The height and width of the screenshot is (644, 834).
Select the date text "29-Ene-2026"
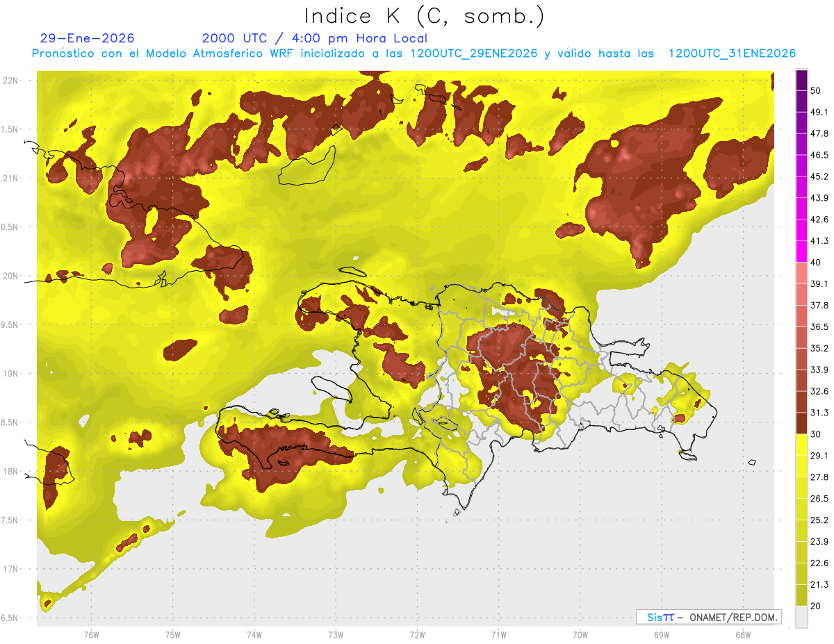88,38
